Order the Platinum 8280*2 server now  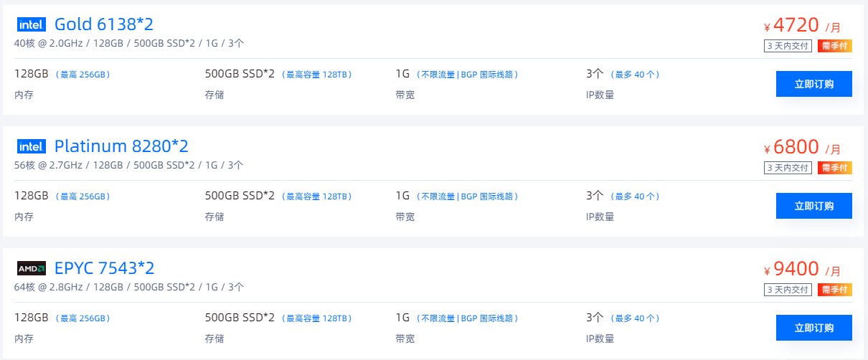tap(814, 206)
